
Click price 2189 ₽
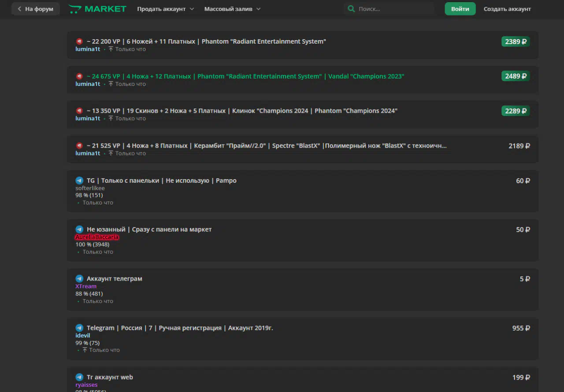[519, 146]
